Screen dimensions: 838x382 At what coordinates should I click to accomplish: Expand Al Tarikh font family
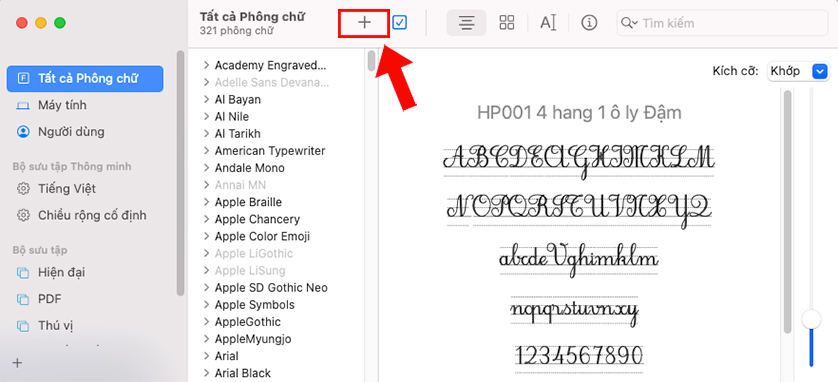click(206, 134)
